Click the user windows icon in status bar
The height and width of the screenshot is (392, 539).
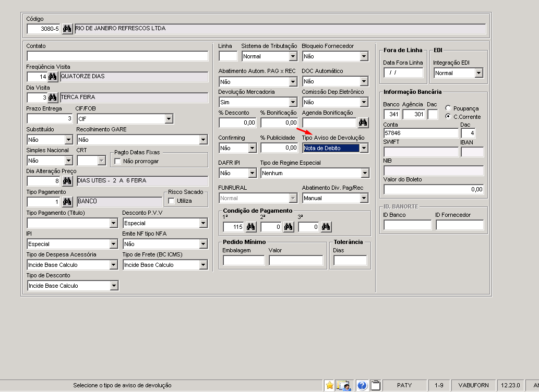[x=343, y=385]
